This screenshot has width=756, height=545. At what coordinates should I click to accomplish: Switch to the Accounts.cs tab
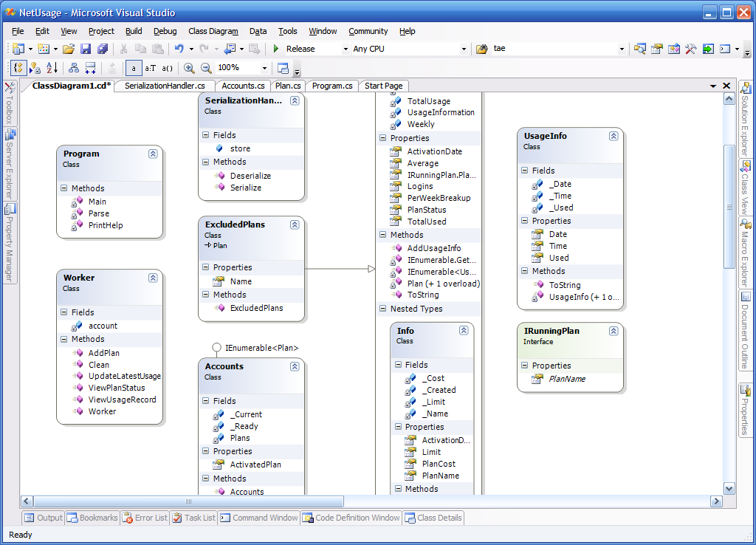click(x=244, y=86)
